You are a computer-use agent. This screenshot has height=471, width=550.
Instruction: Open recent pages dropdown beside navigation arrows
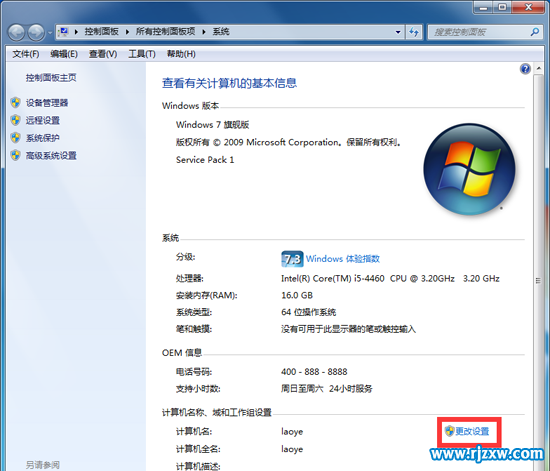point(50,33)
